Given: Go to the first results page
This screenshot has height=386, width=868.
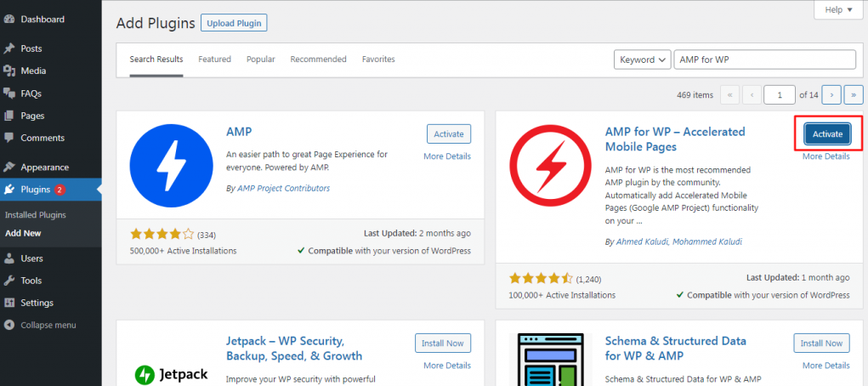Looking at the screenshot, I should click(729, 94).
